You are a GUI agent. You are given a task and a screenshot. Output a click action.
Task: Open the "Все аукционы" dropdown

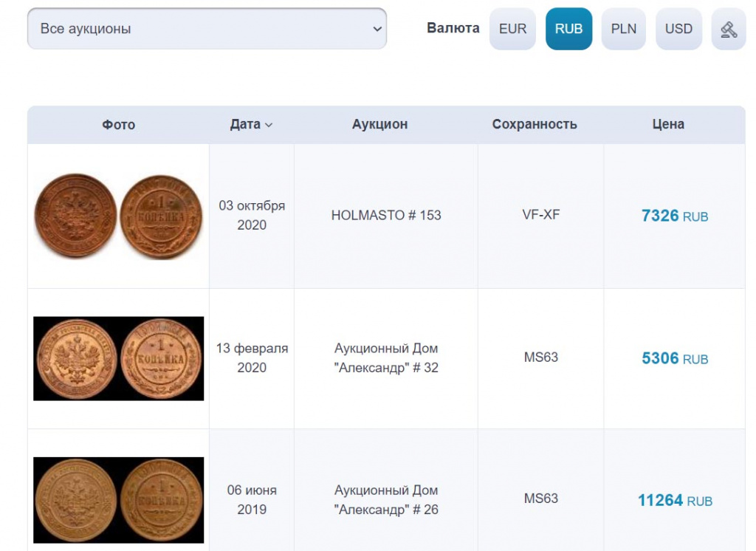207,29
